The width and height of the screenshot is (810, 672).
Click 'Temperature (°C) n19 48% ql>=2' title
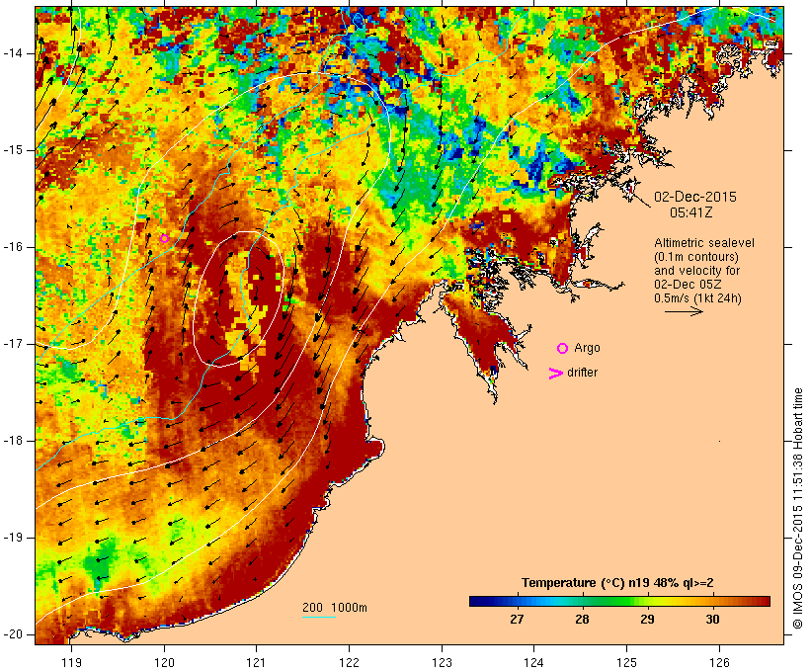point(617,583)
